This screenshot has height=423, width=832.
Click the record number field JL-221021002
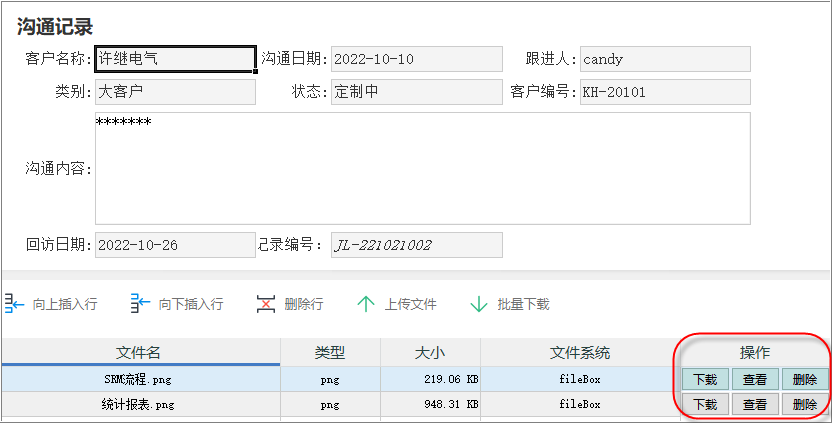click(417, 245)
